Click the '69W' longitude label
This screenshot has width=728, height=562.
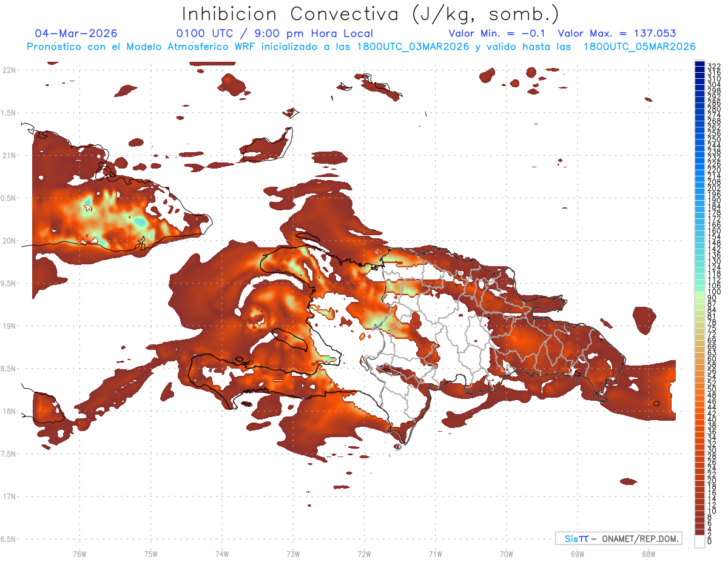(577, 553)
